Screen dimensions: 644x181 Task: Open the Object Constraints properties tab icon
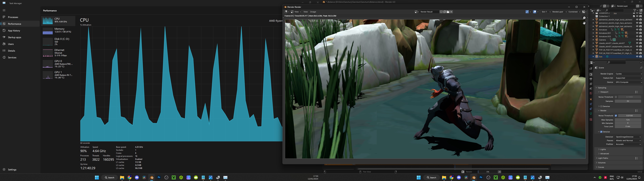click(x=591, y=109)
